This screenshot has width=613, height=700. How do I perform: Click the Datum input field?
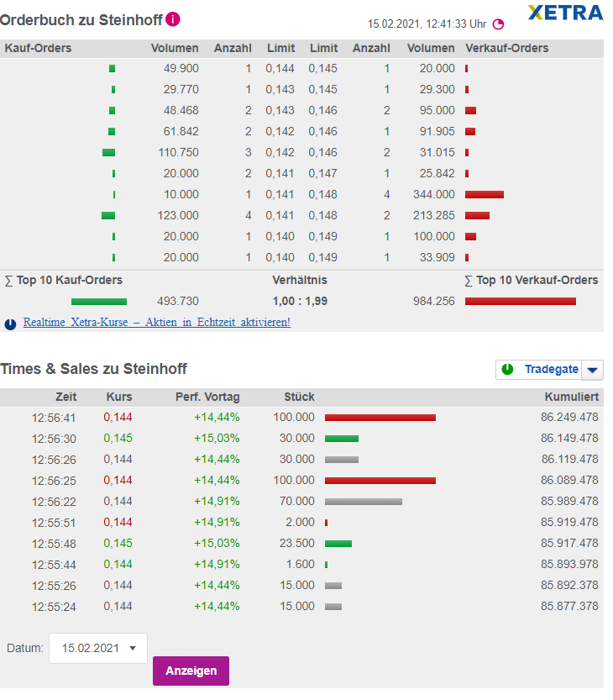pos(92,648)
